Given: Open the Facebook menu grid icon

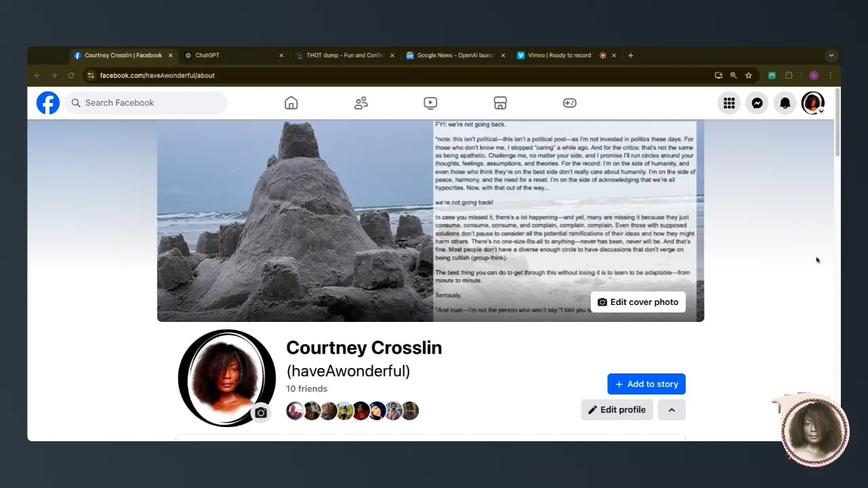Looking at the screenshot, I should pos(729,103).
